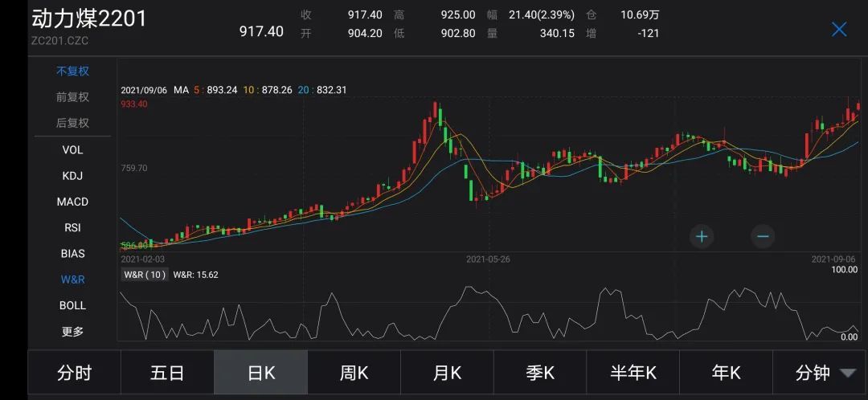Expand the 分钟 interval dropdown arrow
The width and height of the screenshot is (868, 400).
click(x=847, y=373)
